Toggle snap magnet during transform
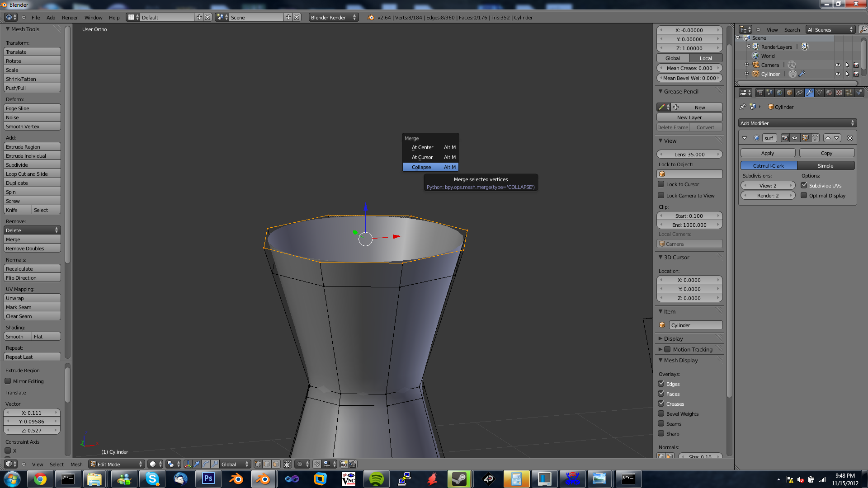 [317, 464]
